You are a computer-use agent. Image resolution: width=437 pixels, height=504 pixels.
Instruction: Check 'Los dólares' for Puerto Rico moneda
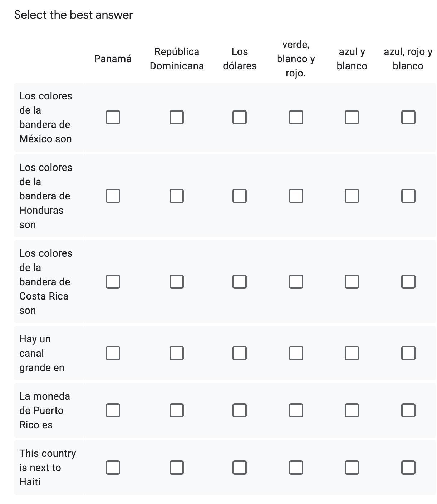tap(240, 410)
